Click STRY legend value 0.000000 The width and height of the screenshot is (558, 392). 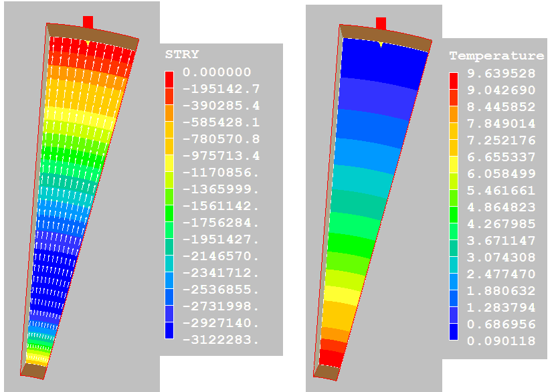click(x=217, y=72)
